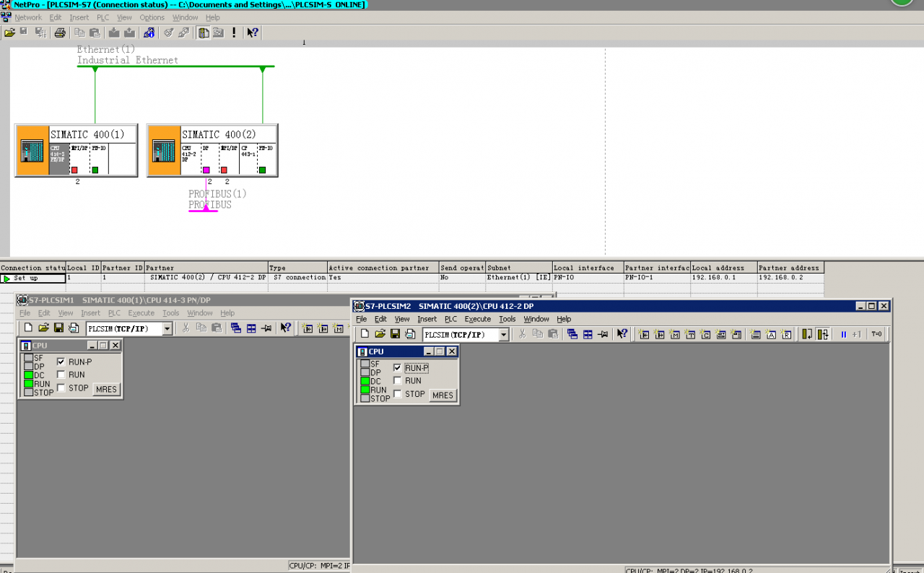The image size is (924, 573).
Task: Toggle RUN-P checkbox in S7-PLCSIM2 CPU
Action: 398,367
